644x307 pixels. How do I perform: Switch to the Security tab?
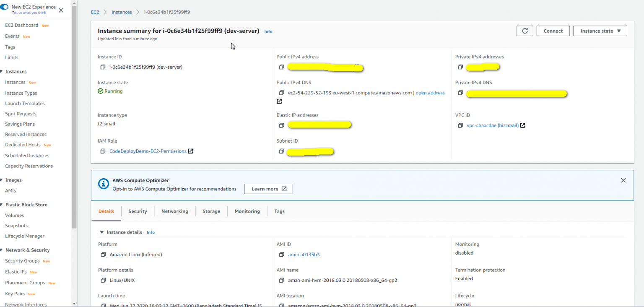click(138, 211)
